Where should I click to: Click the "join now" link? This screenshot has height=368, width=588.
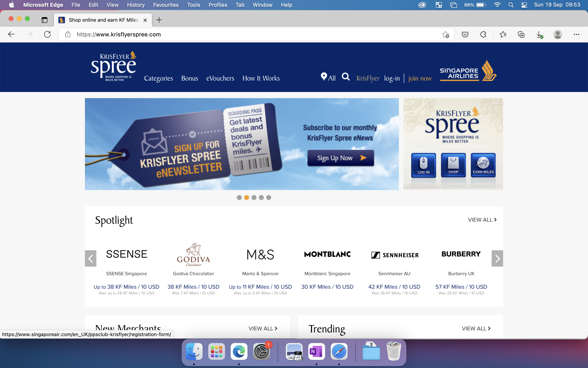(420, 78)
